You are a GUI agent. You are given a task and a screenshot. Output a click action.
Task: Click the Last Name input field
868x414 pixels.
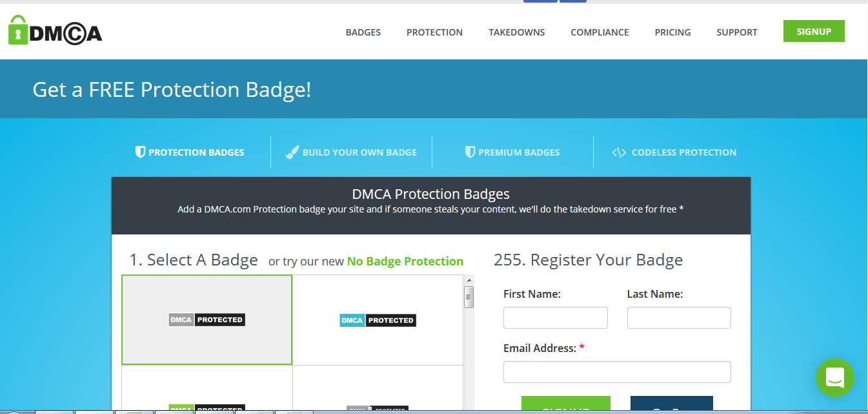coord(679,318)
